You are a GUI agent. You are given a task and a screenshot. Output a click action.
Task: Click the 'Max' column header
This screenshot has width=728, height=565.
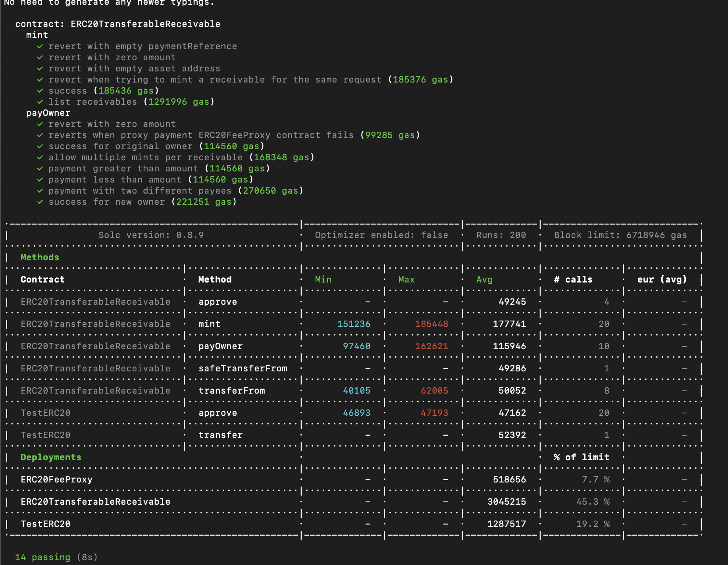(x=406, y=280)
